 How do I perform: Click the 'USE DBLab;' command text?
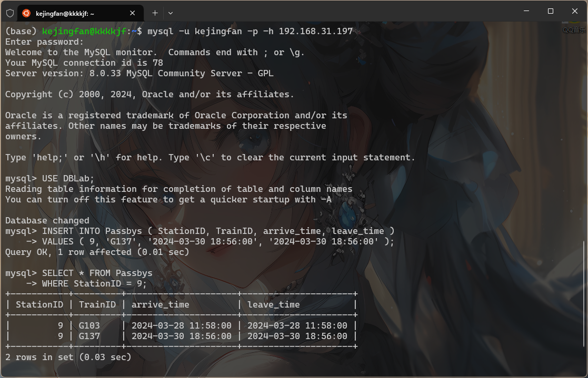pos(68,179)
